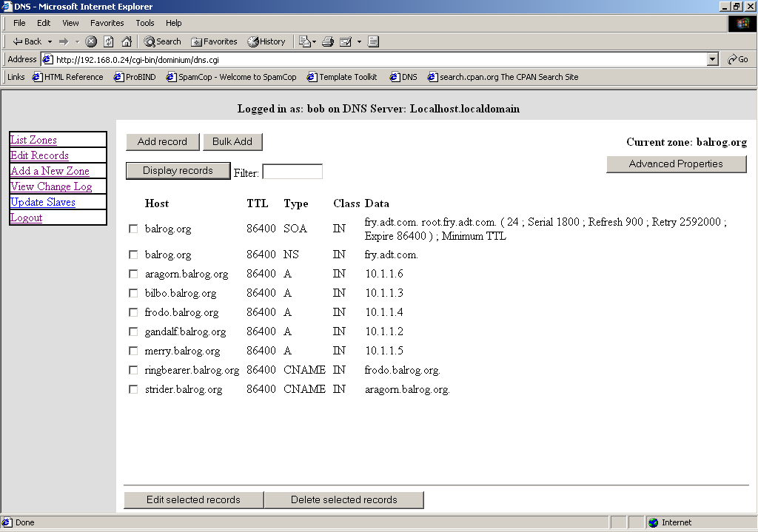This screenshot has width=758, height=532.
Task: Open the Search pane in toolbar
Action: [x=162, y=41]
